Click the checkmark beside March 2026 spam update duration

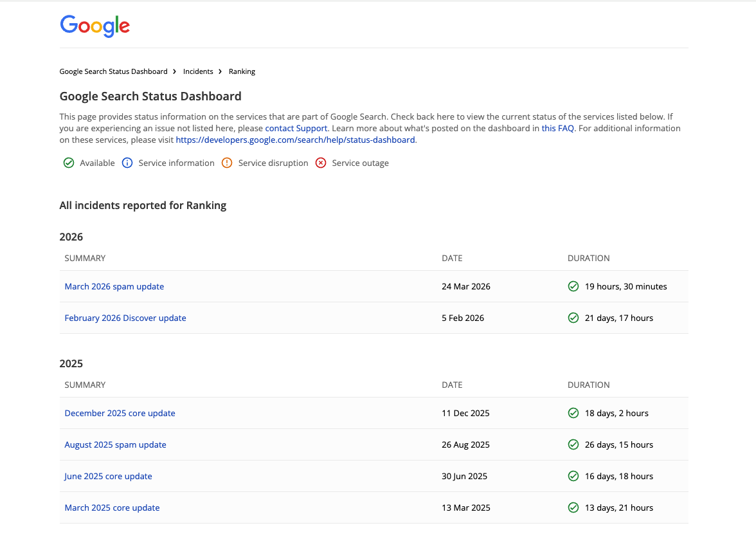(x=573, y=286)
